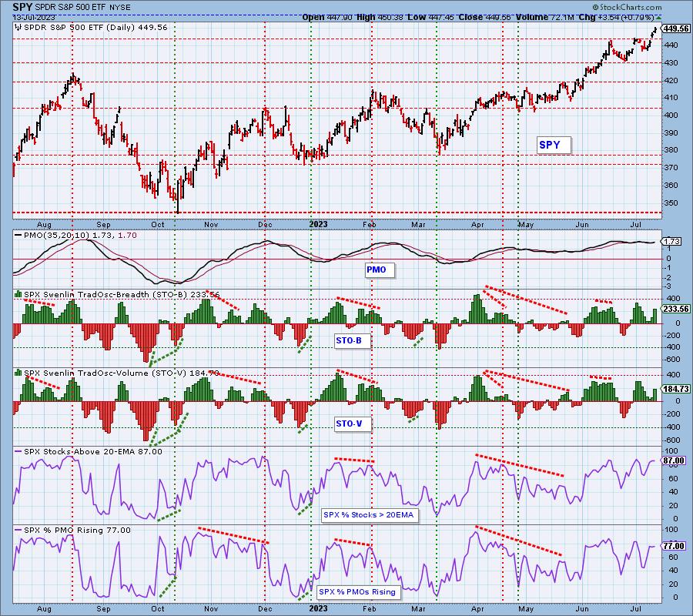Screen dimensions: 693x616
Task: Click the 440 label on the price axis
Action: click(x=671, y=45)
